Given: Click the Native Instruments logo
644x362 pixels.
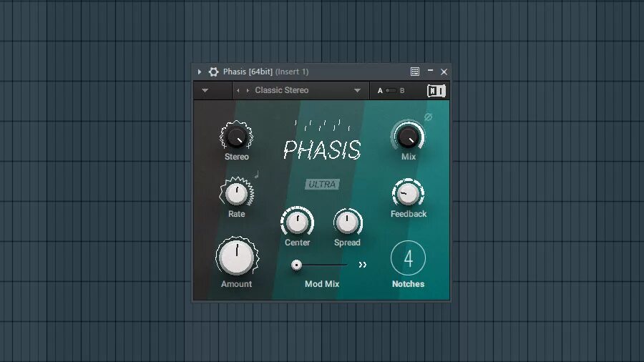Looking at the screenshot, I should [436, 91].
